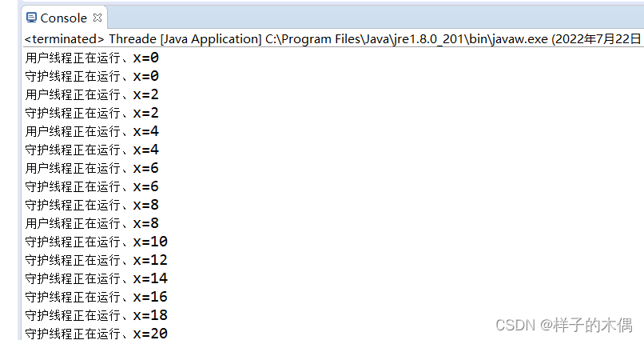Click the Console monitor icon on the tab
This screenshot has width=644, height=340.
31,18
